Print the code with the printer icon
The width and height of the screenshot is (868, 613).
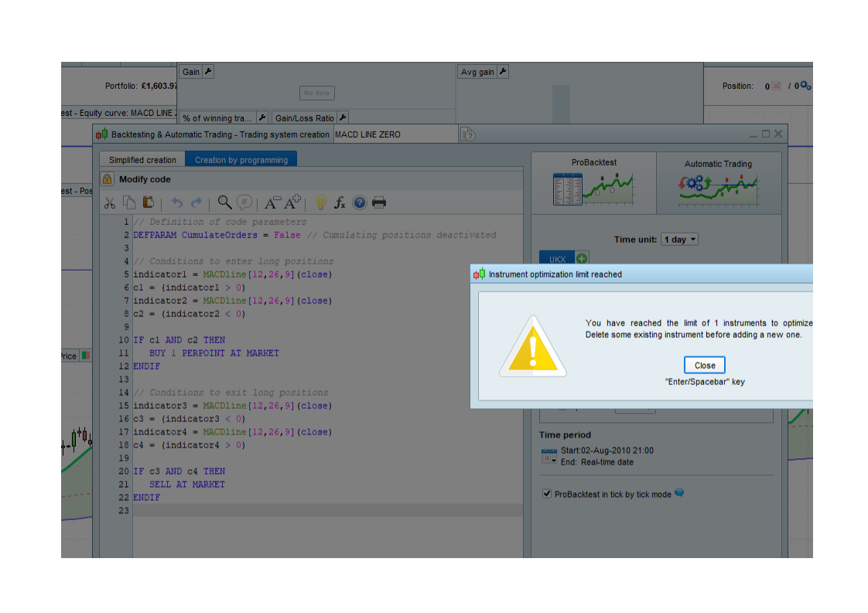[379, 203]
